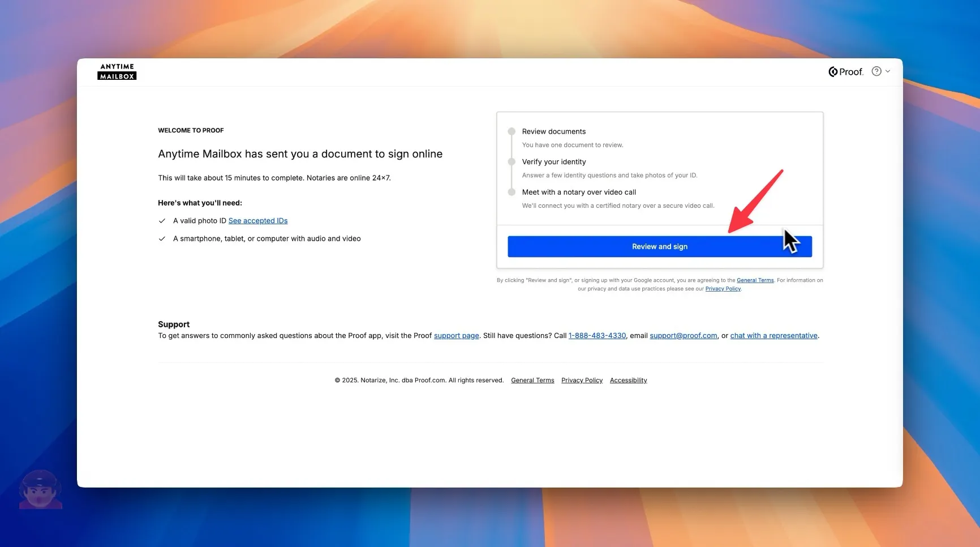Click the 1-888-483-4330 phone link
Viewport: 980px width, 547px height.
tap(597, 336)
